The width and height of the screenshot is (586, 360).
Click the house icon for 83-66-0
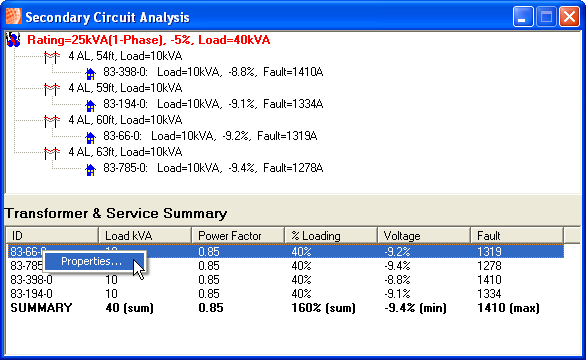(x=90, y=138)
